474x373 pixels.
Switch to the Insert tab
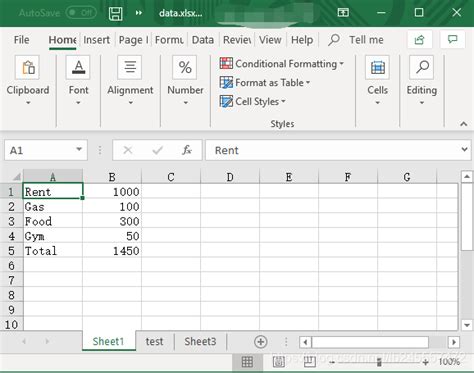click(96, 40)
